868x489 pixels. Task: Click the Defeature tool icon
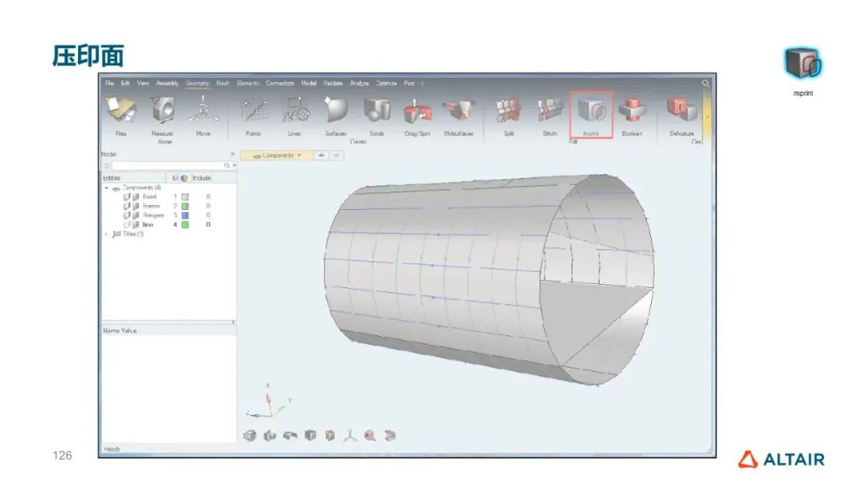click(x=681, y=113)
